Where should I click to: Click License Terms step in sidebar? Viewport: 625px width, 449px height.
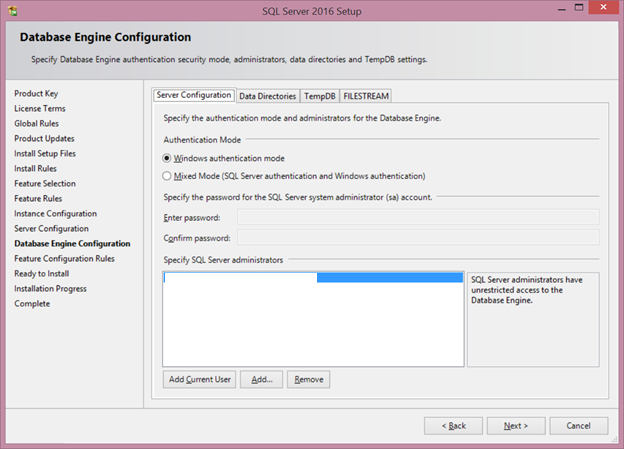[x=40, y=108]
